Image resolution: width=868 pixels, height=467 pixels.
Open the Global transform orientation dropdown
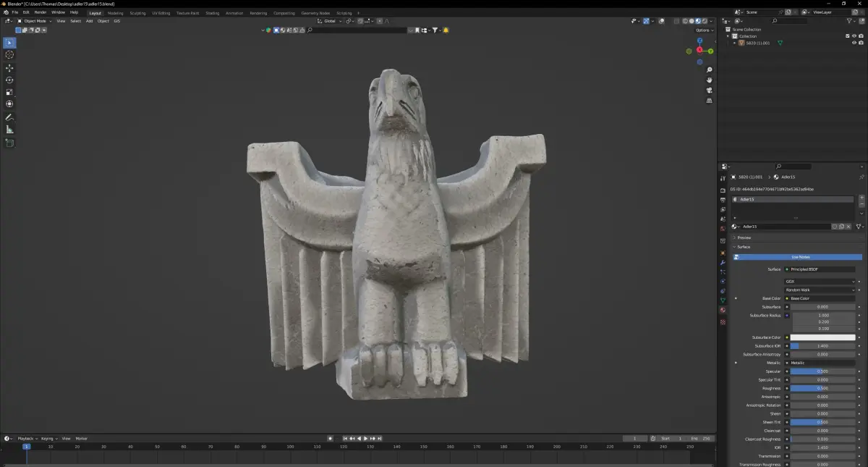tap(330, 21)
